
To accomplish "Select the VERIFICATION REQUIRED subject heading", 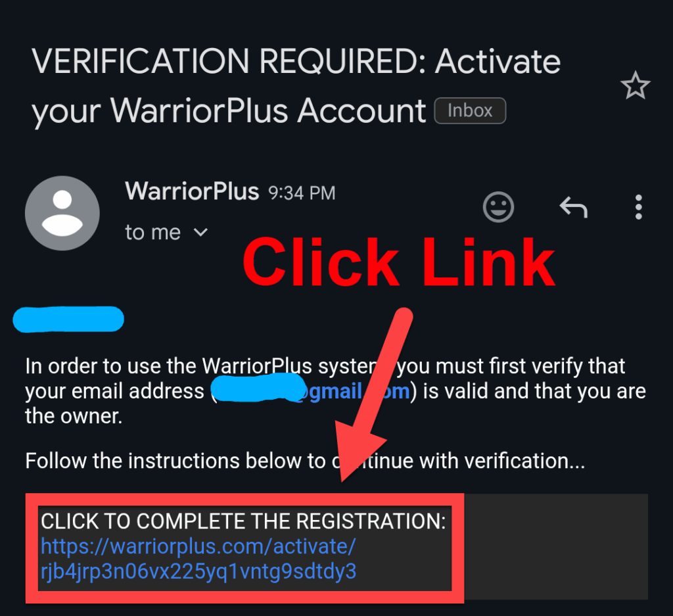I will 296,86.
